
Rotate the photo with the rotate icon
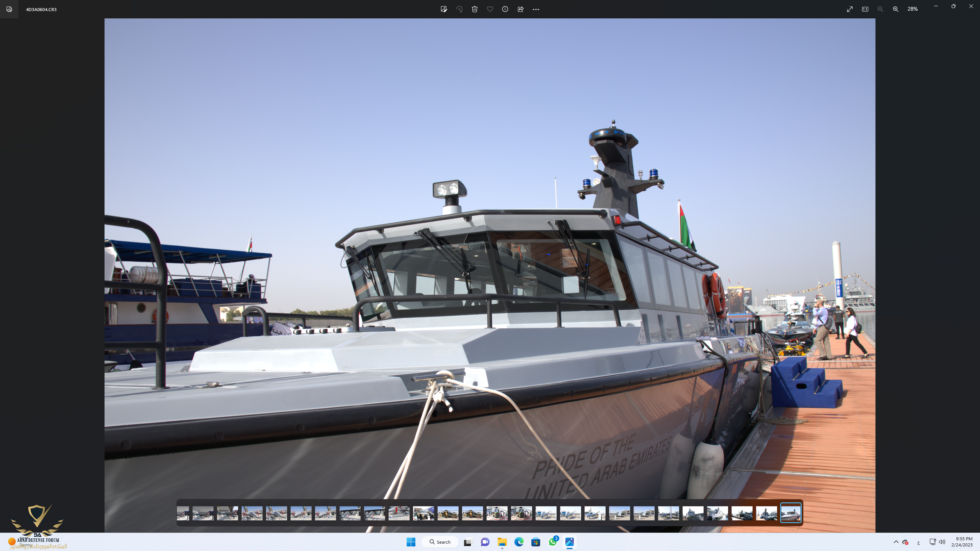click(x=459, y=9)
